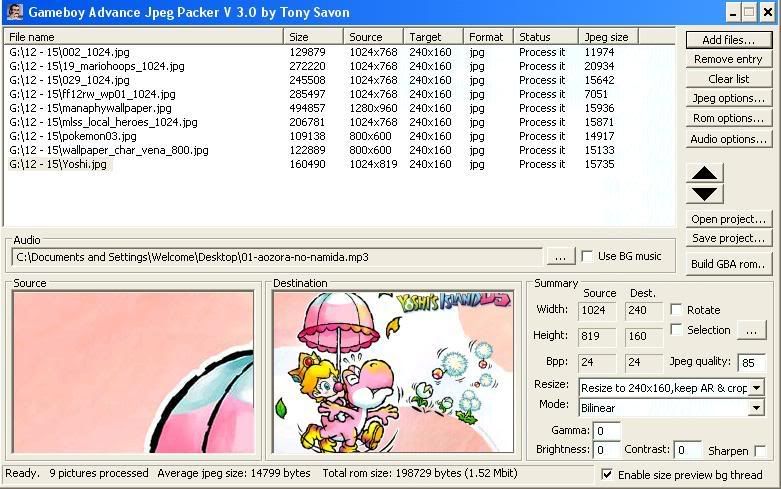Browse for audio file with the ... button

(560, 257)
